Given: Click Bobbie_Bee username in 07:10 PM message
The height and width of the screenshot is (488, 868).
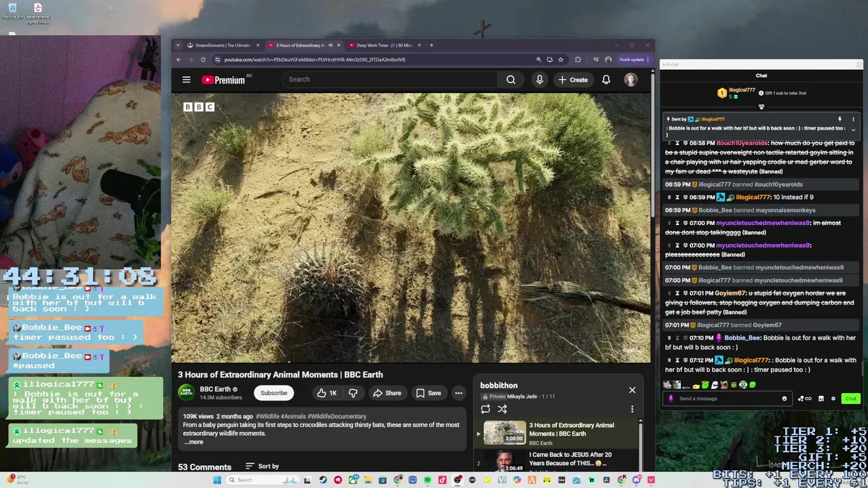Looking at the screenshot, I should [743, 338].
